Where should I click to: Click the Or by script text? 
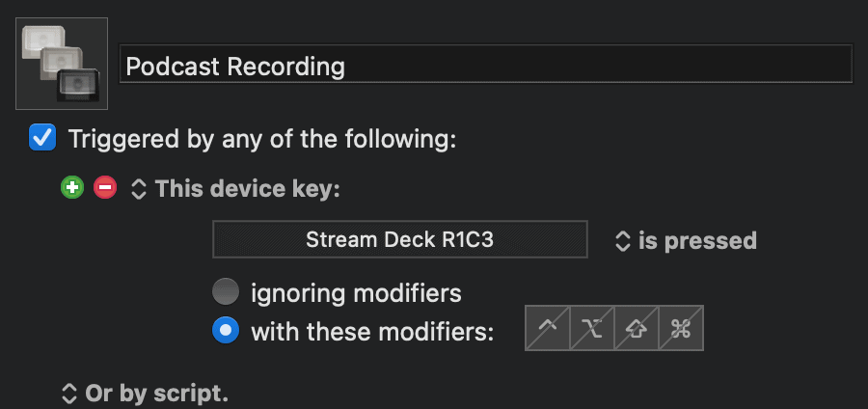156,394
